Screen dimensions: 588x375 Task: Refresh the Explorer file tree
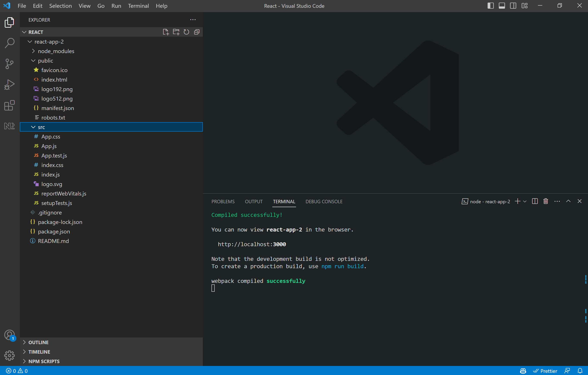tap(186, 32)
